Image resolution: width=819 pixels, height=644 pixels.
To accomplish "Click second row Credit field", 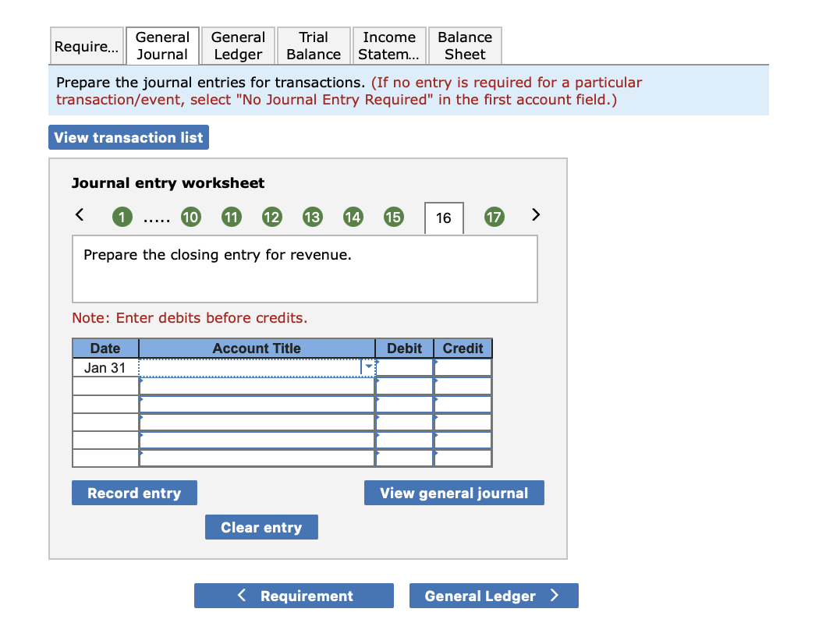I will (x=463, y=386).
